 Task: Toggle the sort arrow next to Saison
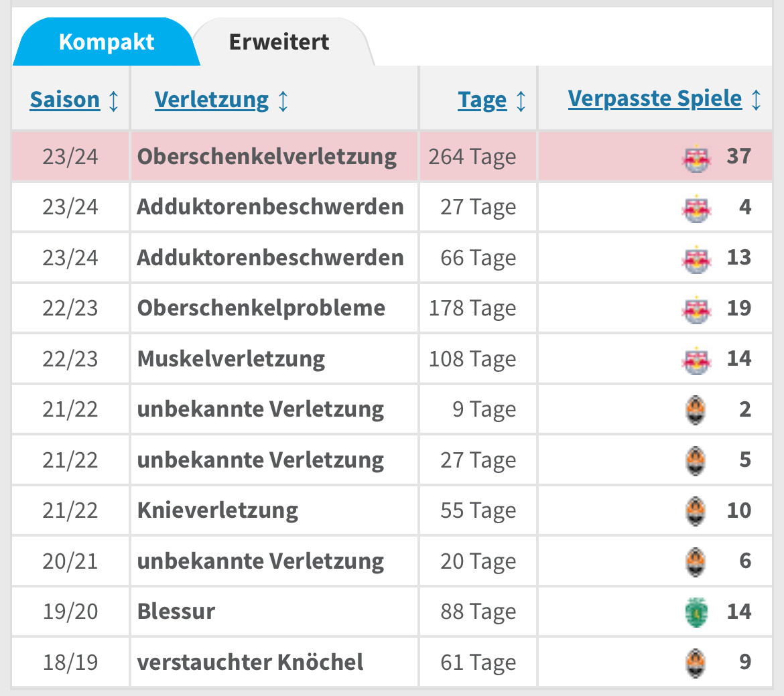point(113,100)
